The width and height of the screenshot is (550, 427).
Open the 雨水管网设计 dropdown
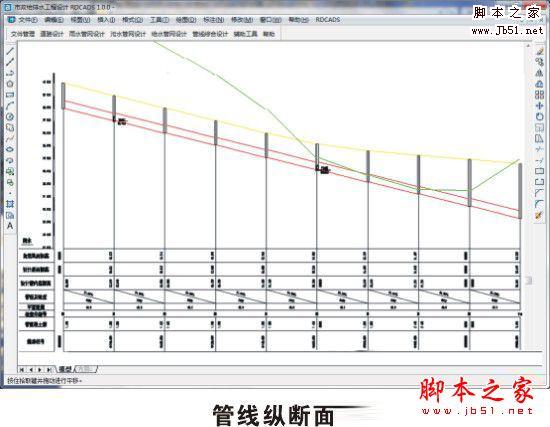(x=87, y=34)
